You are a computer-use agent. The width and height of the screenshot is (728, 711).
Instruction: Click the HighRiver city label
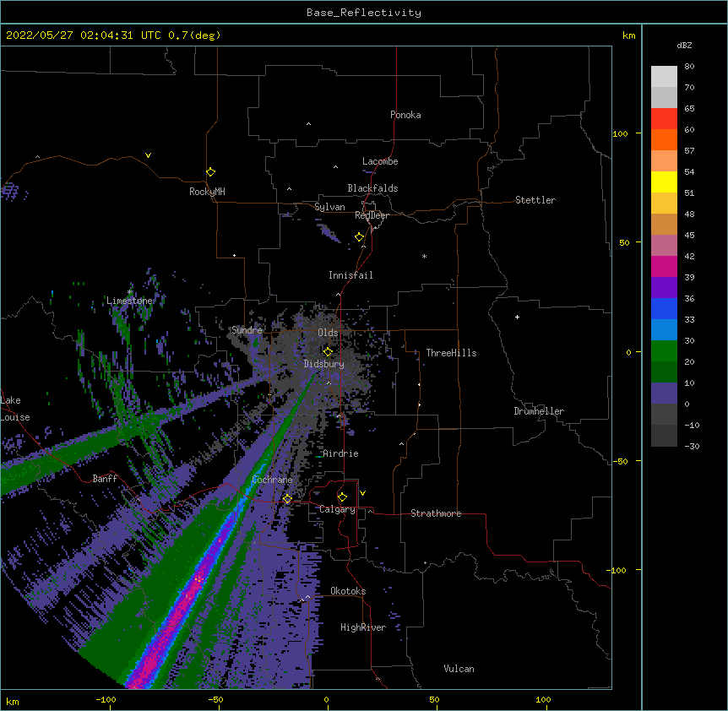tap(363, 627)
